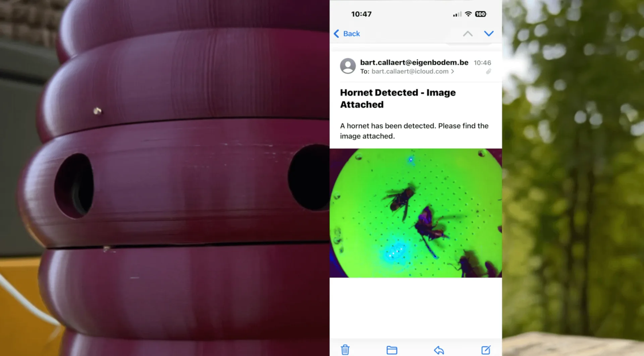The height and width of the screenshot is (356, 644).
Task: Reply using the reply arrow icon
Action: click(439, 350)
